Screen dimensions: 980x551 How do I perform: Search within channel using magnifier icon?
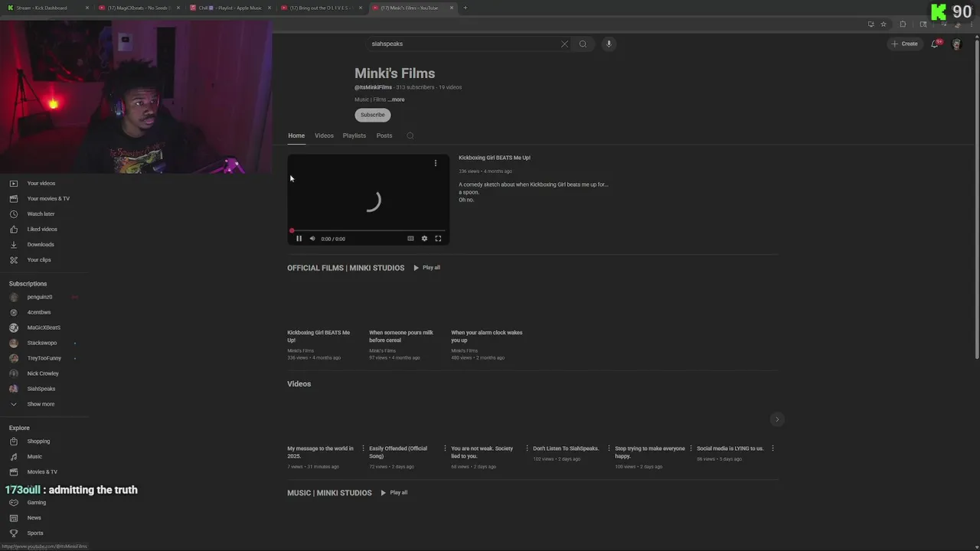(410, 135)
